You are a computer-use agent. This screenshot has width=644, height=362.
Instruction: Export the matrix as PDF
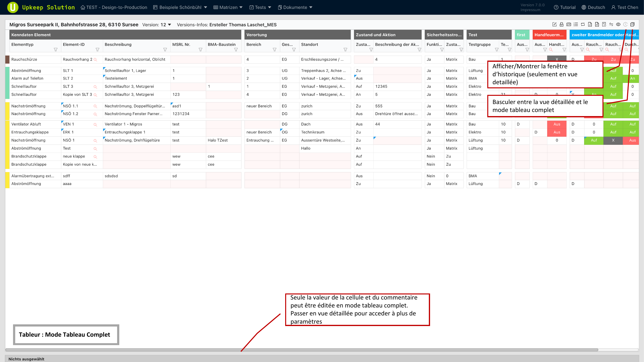pos(590,24)
